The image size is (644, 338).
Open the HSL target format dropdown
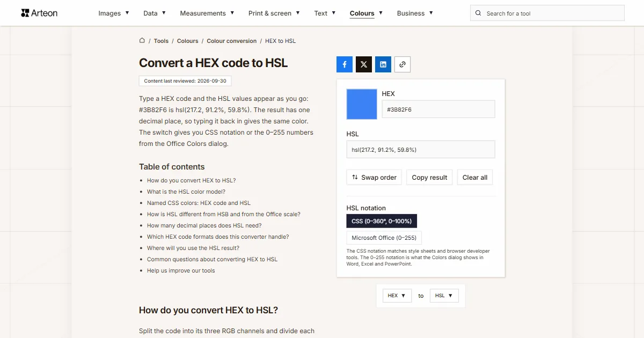(x=444, y=296)
